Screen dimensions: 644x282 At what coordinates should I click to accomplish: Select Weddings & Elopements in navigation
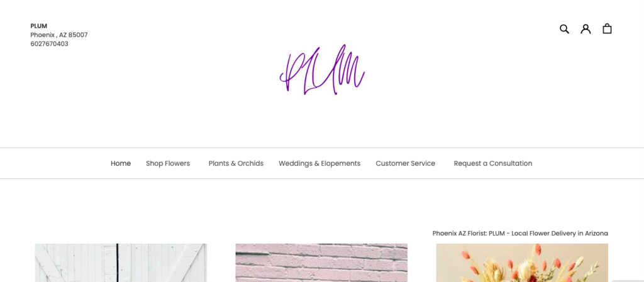pos(319,163)
